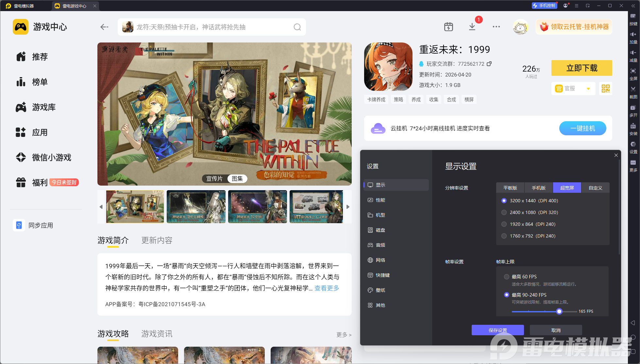Click the QR code icon

tap(605, 89)
